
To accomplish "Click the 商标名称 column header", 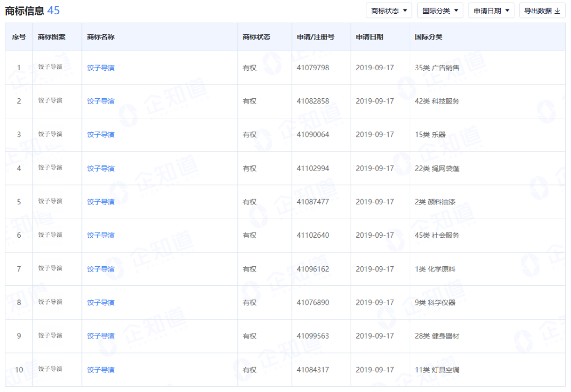I will coord(101,37).
